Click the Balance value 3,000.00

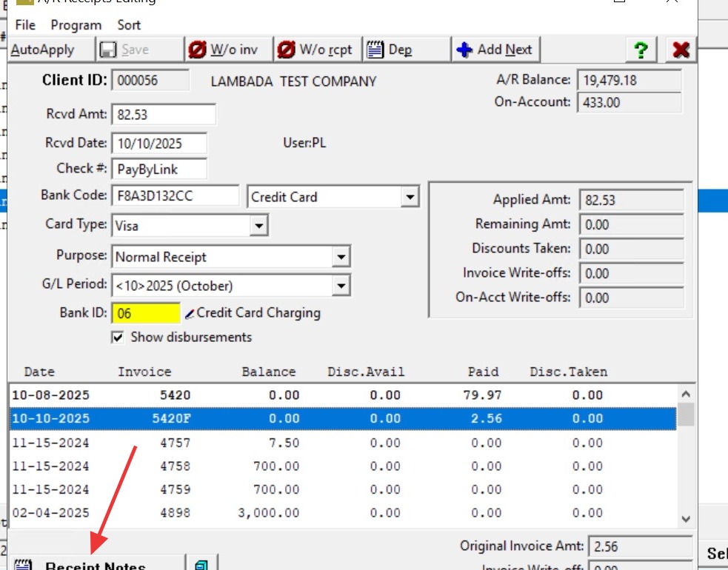pyautogui.click(x=268, y=513)
